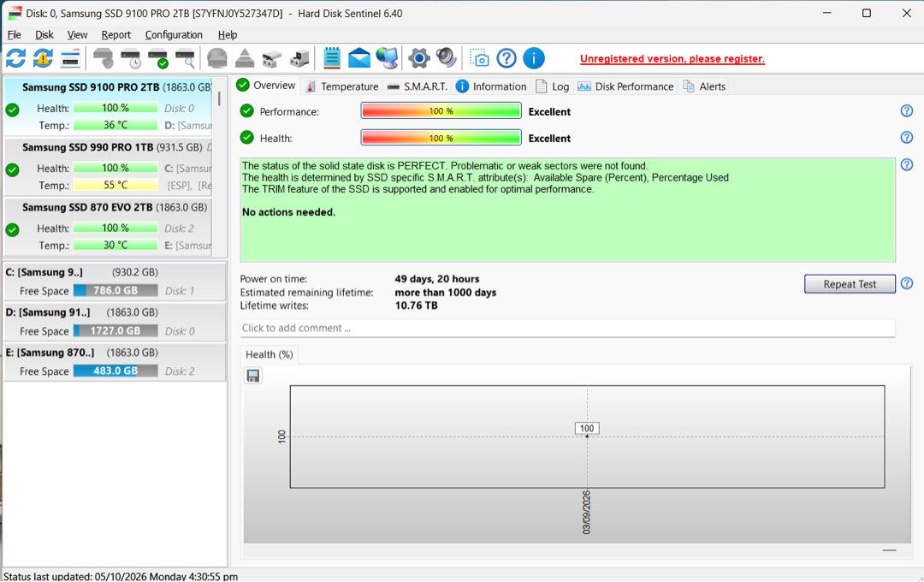Viewport: 924px width, 582px height.
Task: Click the speaker sound icon
Action: pos(446,58)
